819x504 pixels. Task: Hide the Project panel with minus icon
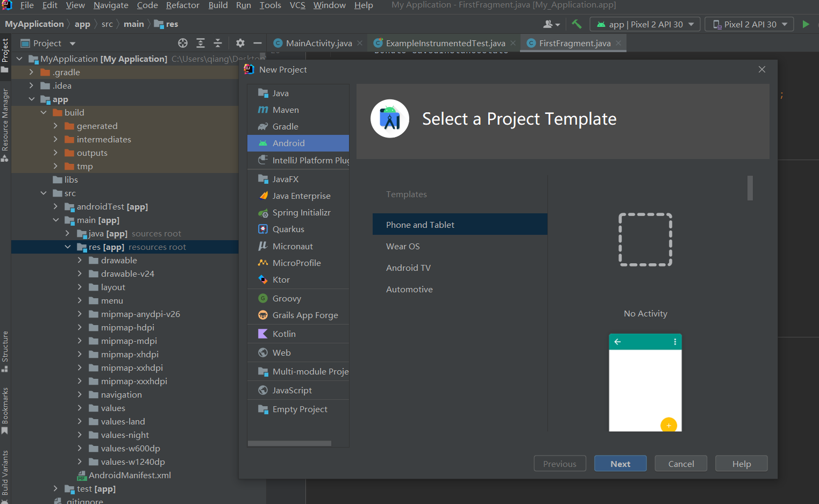click(x=258, y=43)
